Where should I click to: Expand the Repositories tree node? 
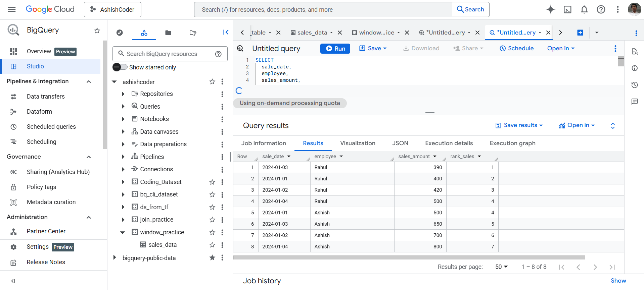123,94
